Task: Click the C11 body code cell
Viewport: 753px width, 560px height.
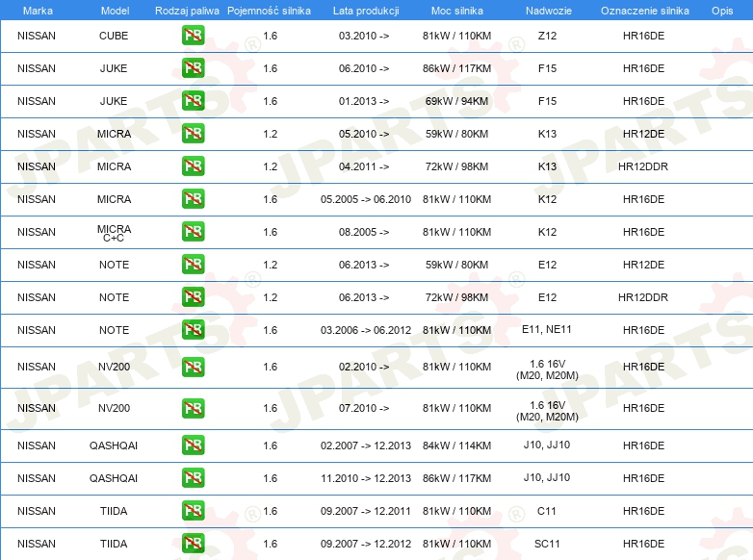Action: click(547, 511)
